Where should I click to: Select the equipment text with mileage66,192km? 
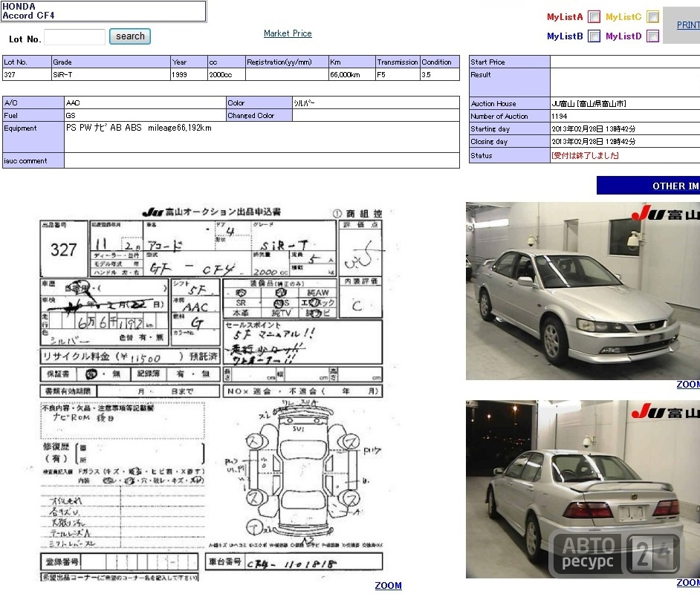[x=139, y=128]
